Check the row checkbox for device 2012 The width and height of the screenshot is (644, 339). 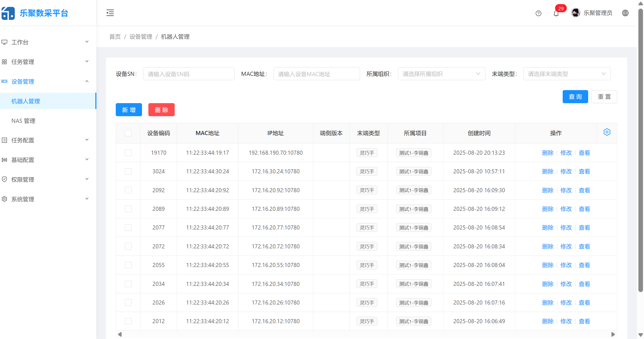pyautogui.click(x=128, y=321)
